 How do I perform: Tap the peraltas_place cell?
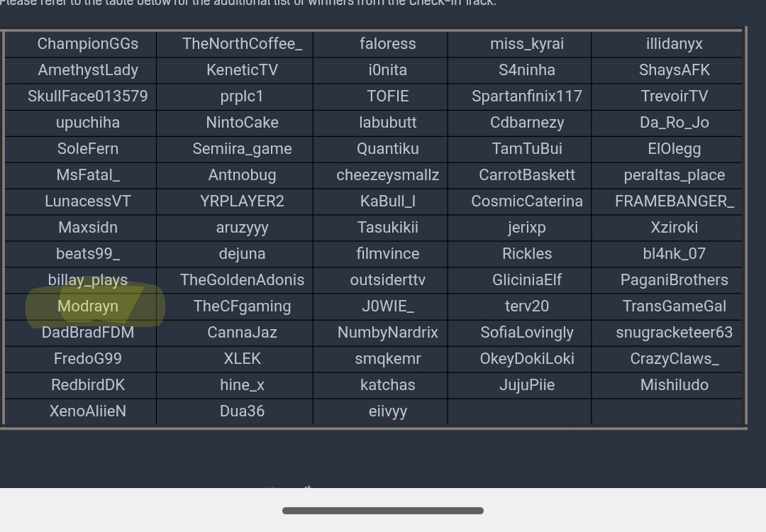674,175
